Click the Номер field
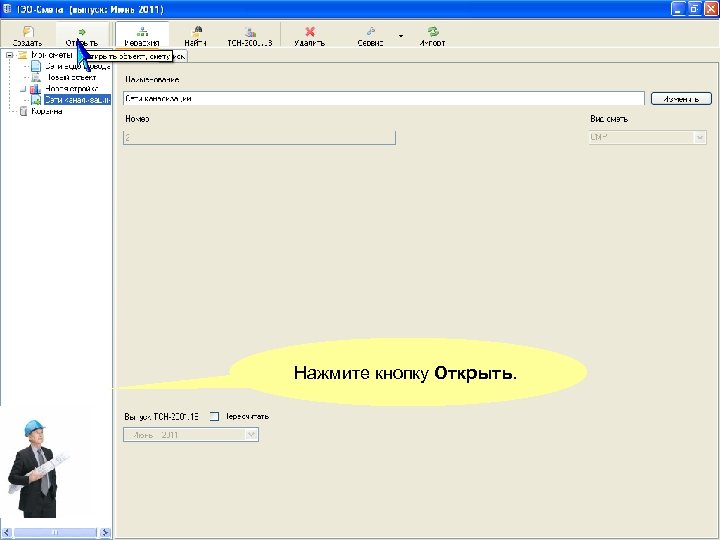The width and height of the screenshot is (720, 540). point(259,137)
